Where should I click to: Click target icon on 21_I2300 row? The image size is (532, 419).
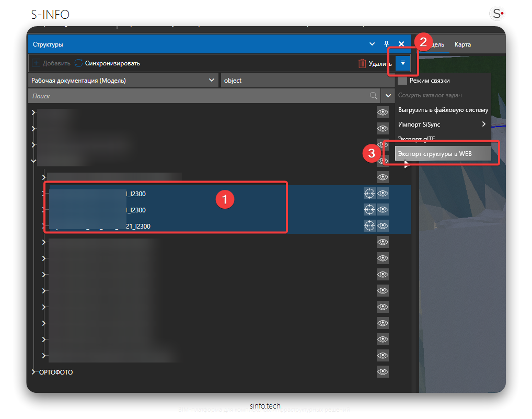pyautogui.click(x=369, y=226)
